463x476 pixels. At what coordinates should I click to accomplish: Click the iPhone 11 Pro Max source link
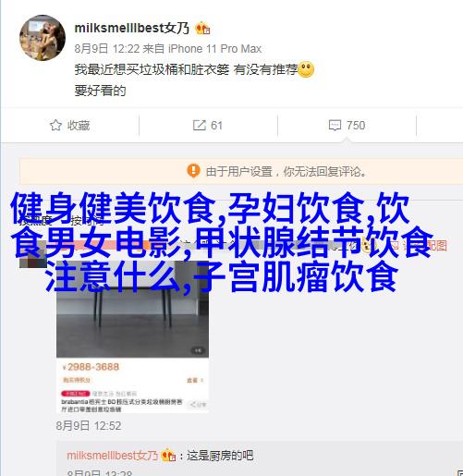pos(214,49)
